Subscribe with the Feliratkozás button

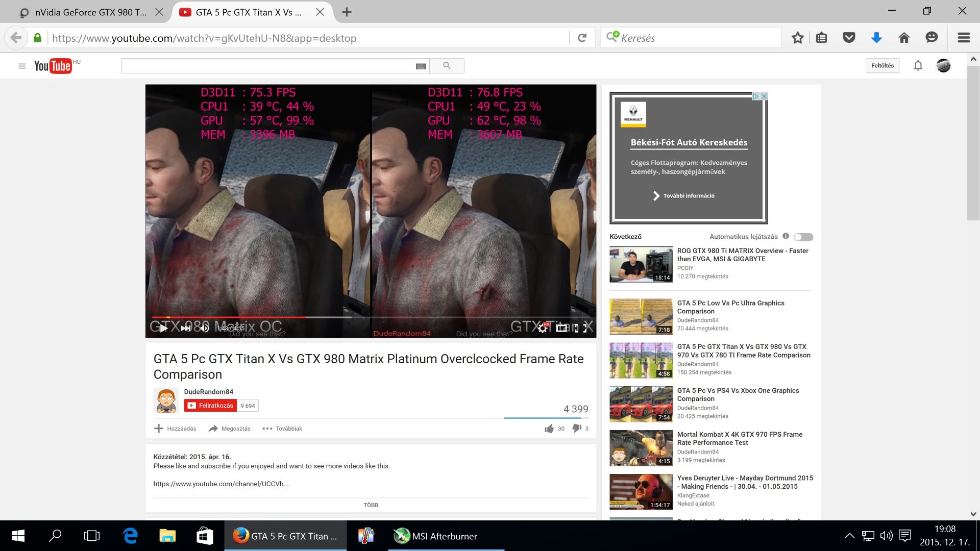(x=210, y=406)
